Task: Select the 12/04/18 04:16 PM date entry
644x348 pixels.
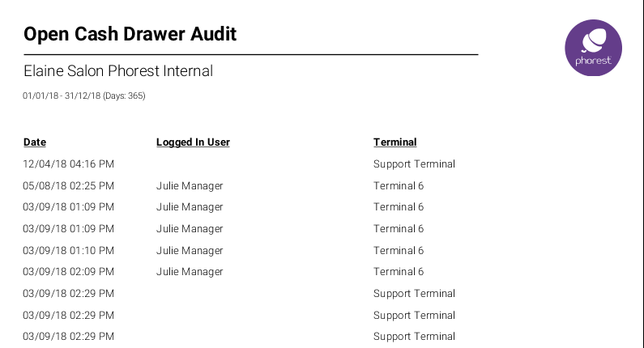Action: [69, 164]
